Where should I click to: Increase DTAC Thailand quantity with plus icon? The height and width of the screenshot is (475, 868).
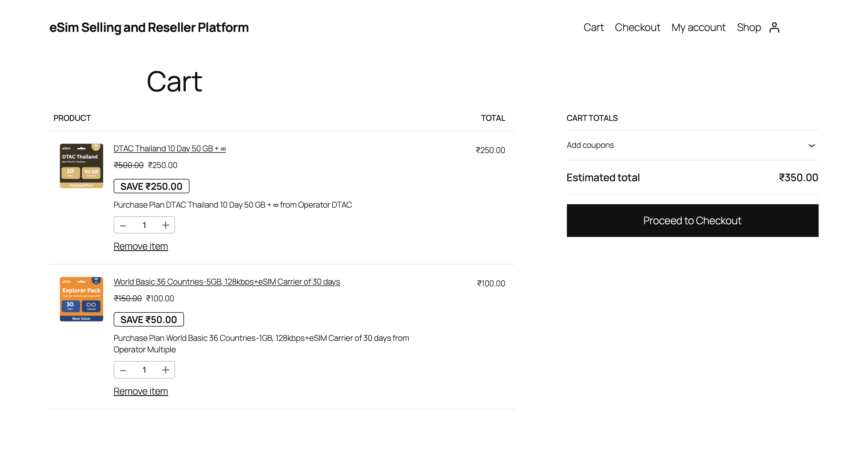[165, 225]
